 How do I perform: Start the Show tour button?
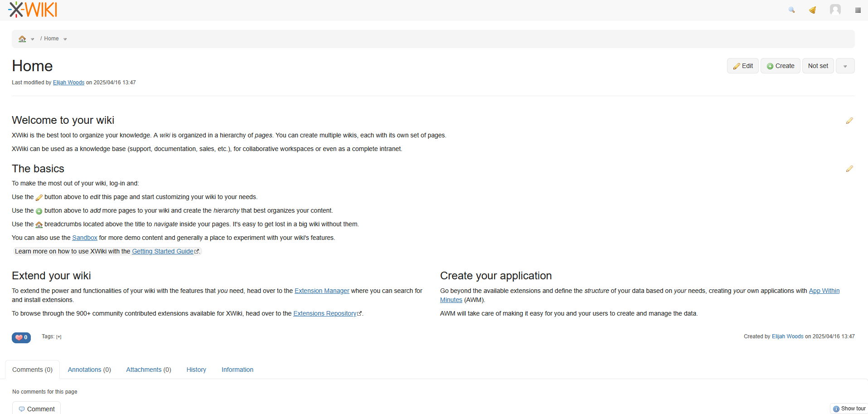[x=849, y=409]
